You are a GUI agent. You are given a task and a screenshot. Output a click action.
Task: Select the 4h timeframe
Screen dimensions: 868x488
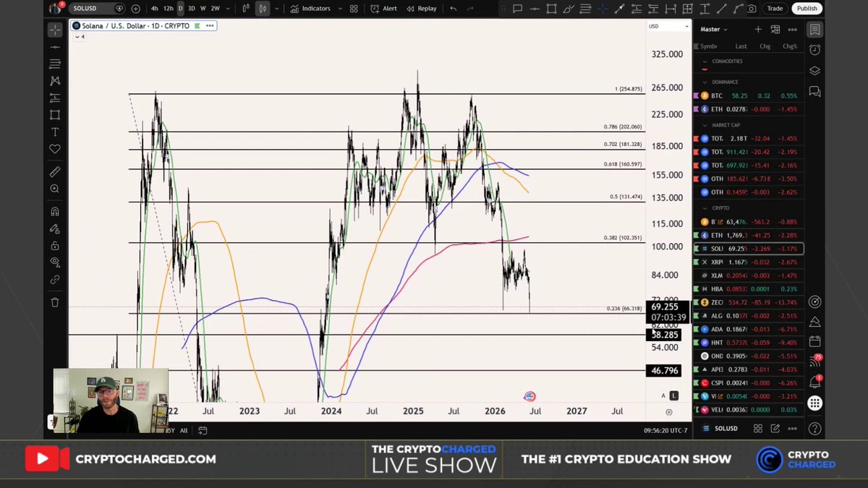(x=154, y=9)
